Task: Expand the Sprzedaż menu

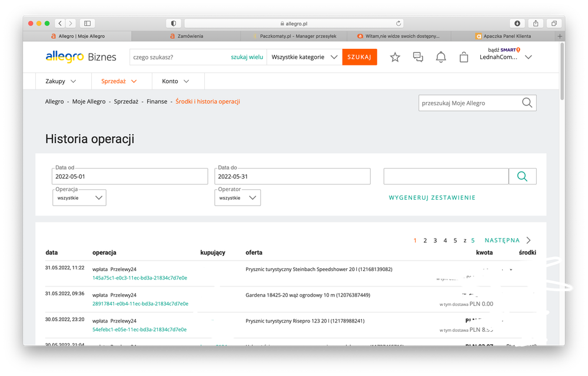Action: [119, 81]
